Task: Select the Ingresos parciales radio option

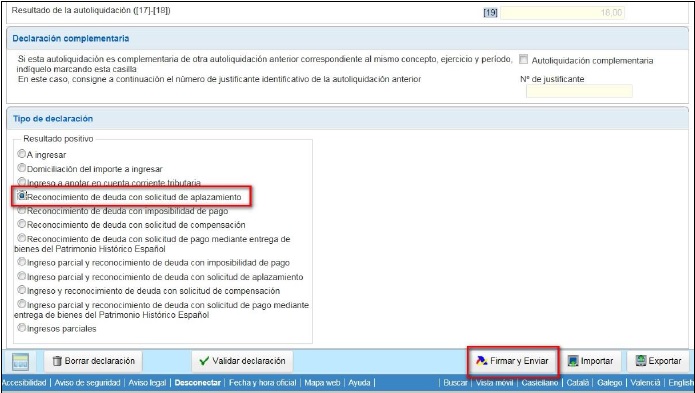Action: pyautogui.click(x=21, y=328)
